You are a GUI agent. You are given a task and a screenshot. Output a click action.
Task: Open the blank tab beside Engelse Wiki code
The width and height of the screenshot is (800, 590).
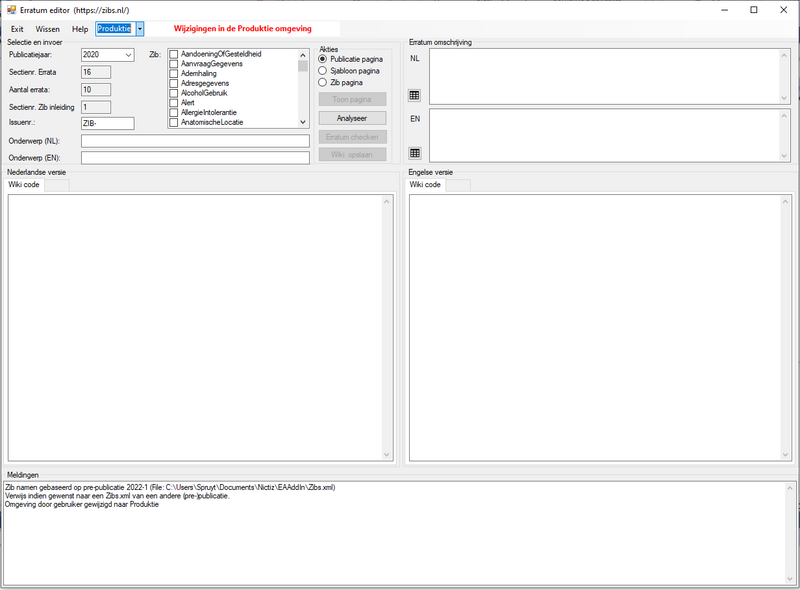[x=458, y=185]
